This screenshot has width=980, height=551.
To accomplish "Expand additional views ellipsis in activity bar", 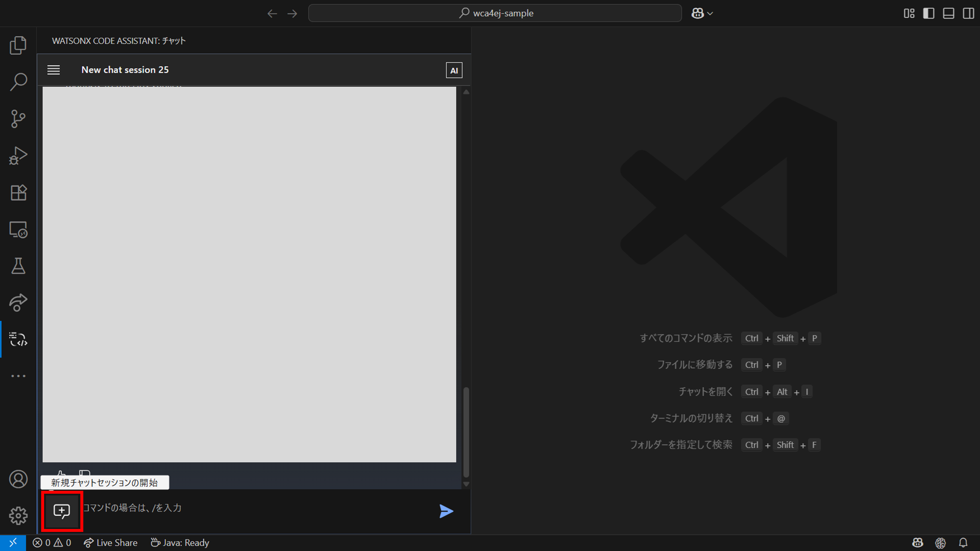I will point(18,376).
